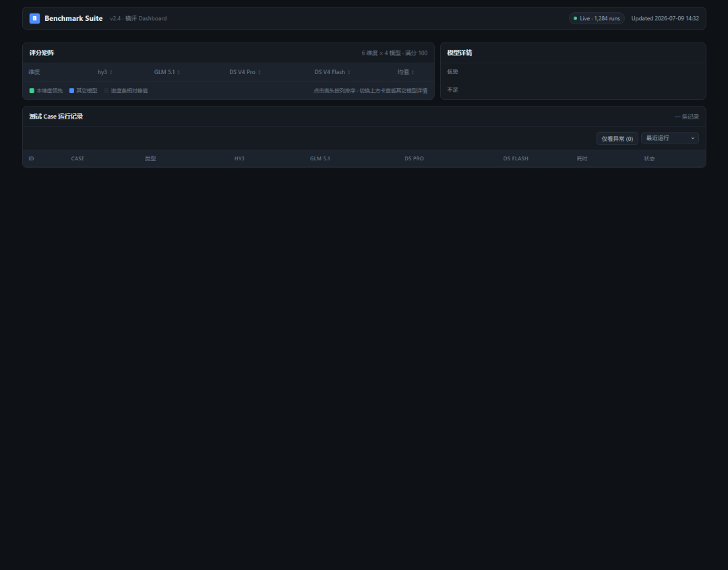Click the chevron arrow in 最近运行 dropdown

click(x=693, y=138)
